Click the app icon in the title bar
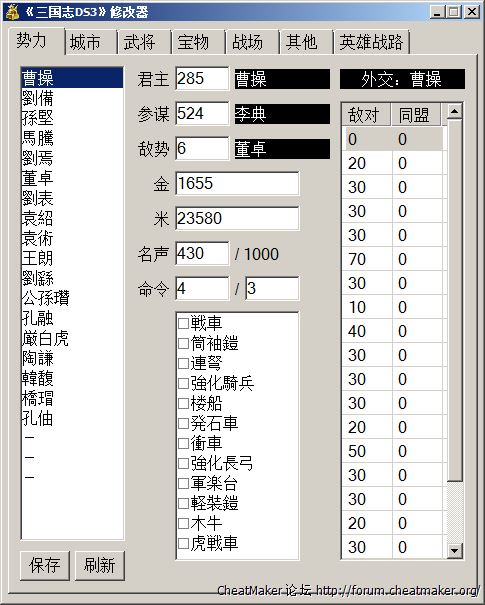 (12, 12)
